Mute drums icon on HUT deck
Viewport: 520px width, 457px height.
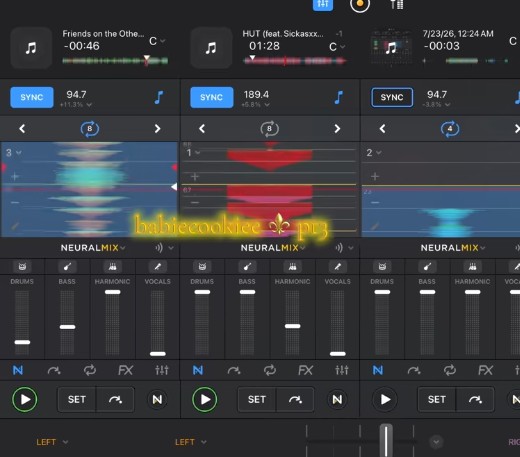[x=202, y=267]
